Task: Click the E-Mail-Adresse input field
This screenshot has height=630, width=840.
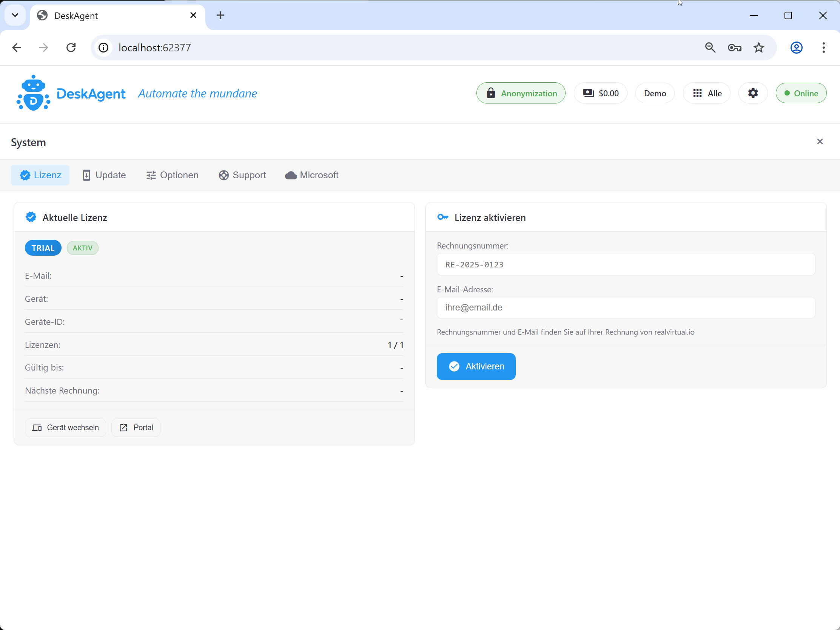Action: click(626, 307)
